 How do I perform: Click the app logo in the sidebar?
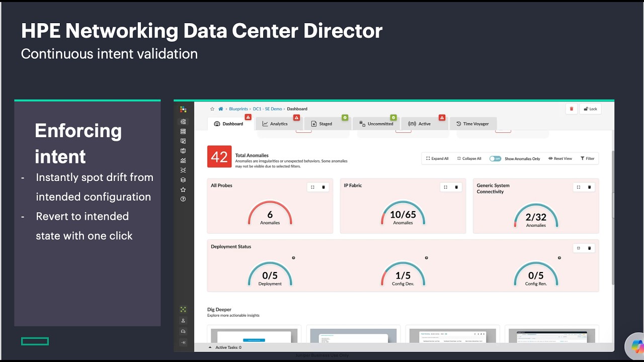tap(183, 109)
